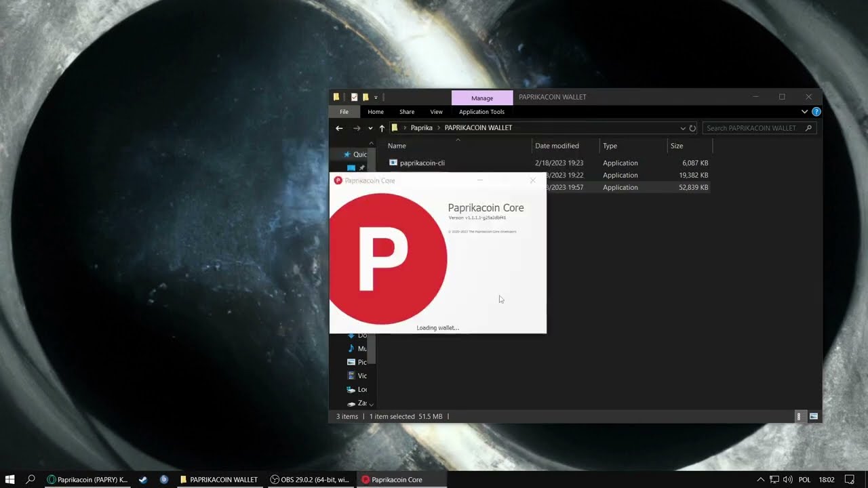The width and height of the screenshot is (868, 488).
Task: Switch to the Details view layout icon
Action: click(x=799, y=416)
